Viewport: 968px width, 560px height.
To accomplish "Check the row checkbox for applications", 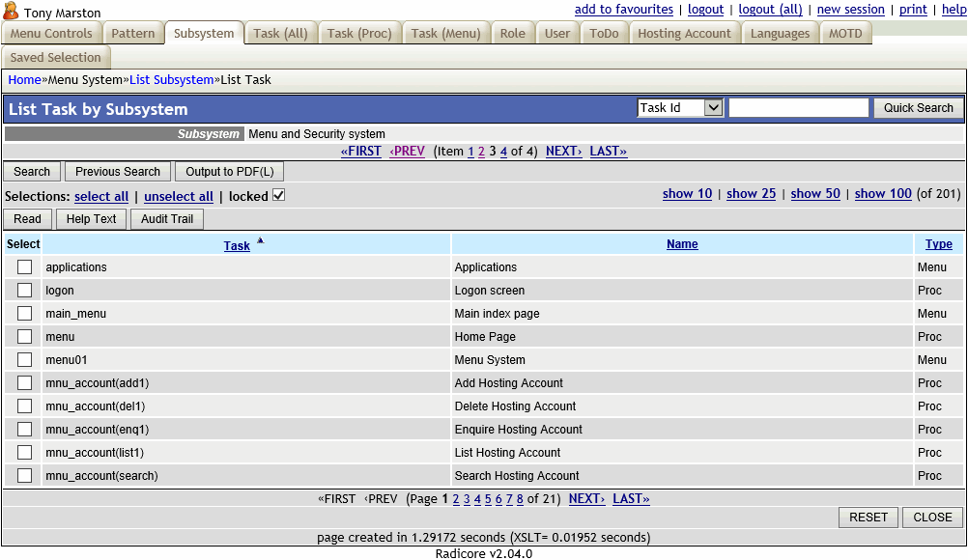I will [24, 266].
